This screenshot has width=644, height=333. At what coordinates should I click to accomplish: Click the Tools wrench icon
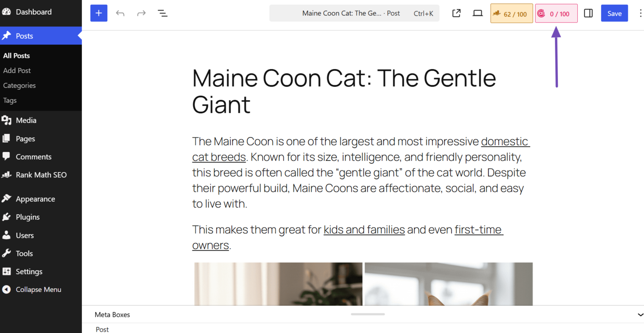(x=6, y=253)
